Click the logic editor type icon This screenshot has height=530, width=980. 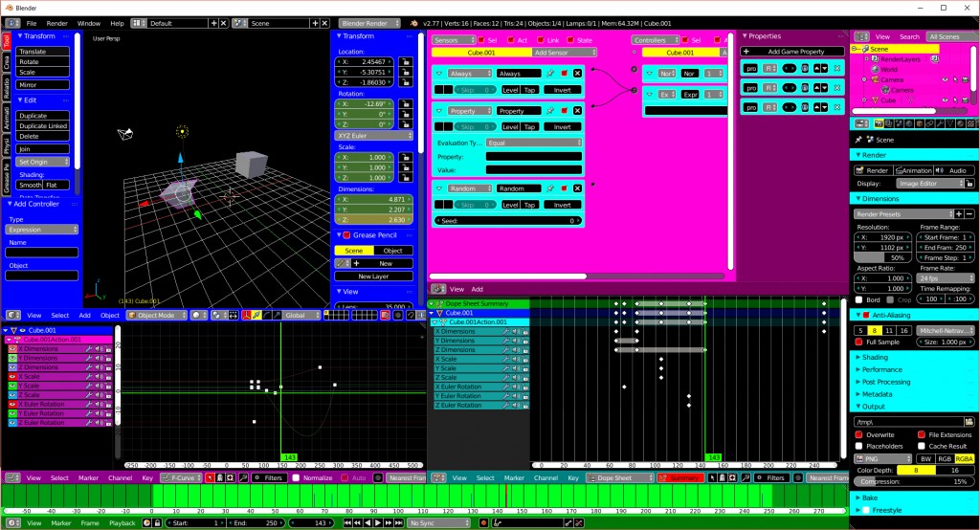click(x=438, y=289)
